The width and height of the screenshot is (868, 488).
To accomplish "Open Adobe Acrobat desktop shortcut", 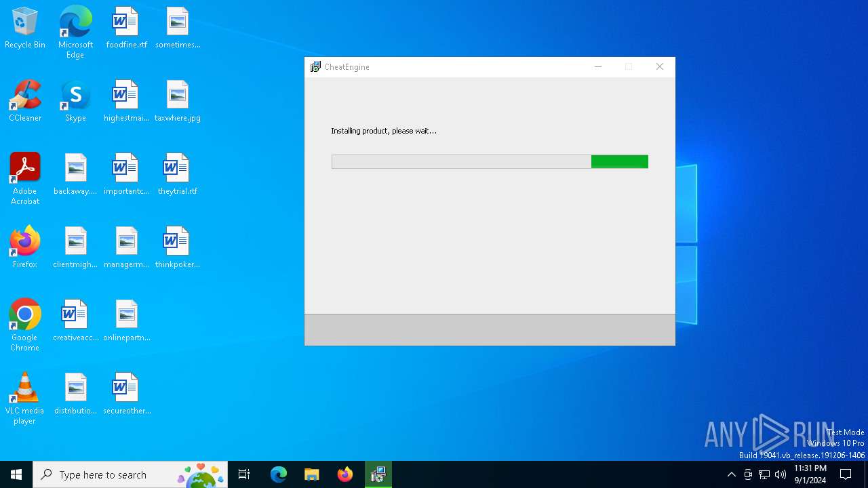I will point(25,179).
